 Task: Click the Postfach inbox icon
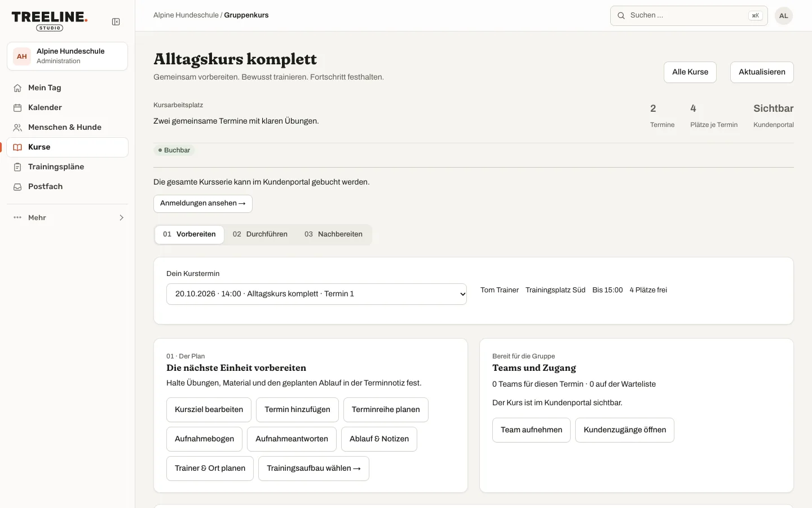(17, 187)
